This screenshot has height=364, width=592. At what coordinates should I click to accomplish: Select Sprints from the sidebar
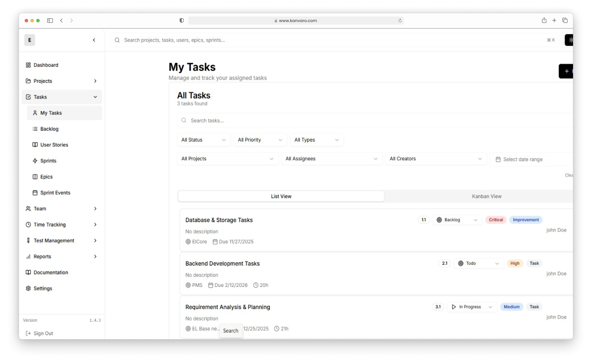tap(48, 161)
